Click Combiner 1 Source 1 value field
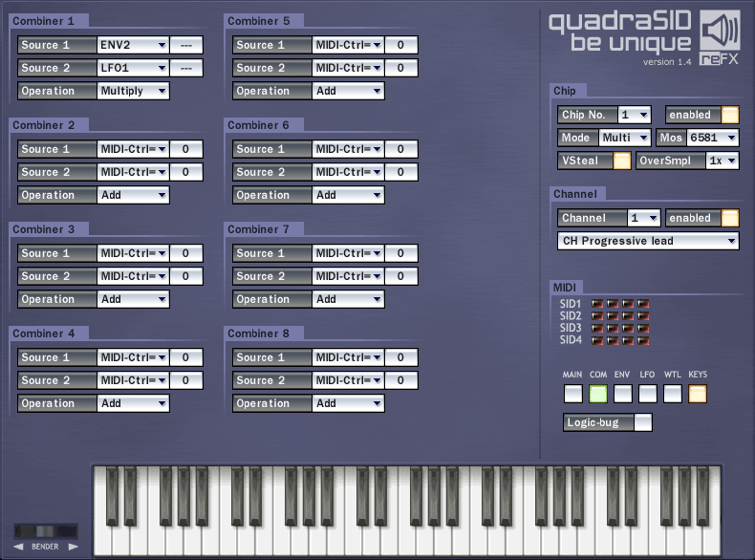 tap(186, 45)
